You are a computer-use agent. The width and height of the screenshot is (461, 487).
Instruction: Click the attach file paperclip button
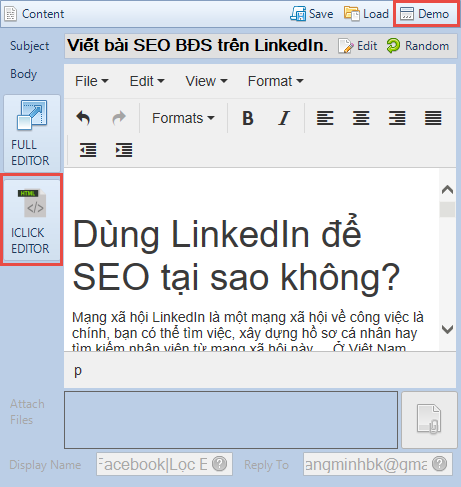429,420
